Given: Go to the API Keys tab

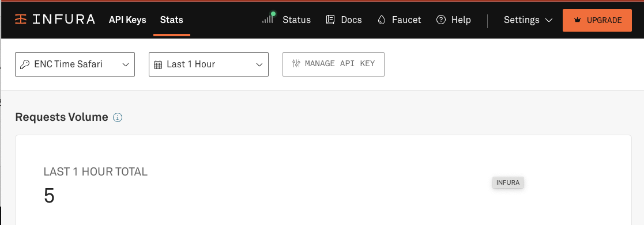Looking at the screenshot, I should pyautogui.click(x=127, y=20).
